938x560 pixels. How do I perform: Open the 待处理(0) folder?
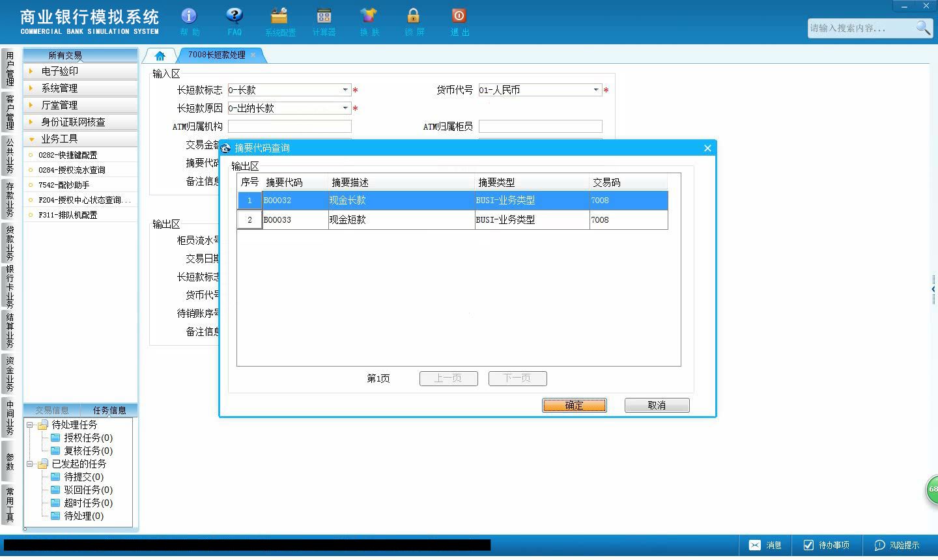[x=77, y=516]
